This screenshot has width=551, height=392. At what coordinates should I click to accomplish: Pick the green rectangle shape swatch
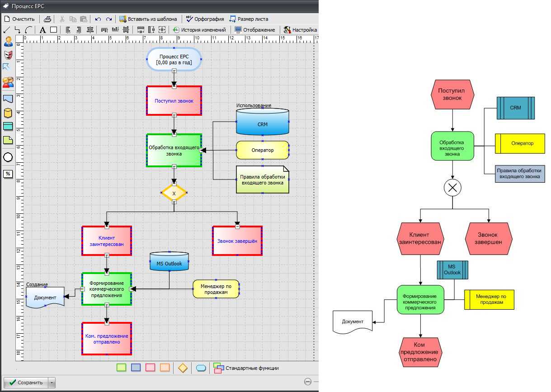[121, 368]
